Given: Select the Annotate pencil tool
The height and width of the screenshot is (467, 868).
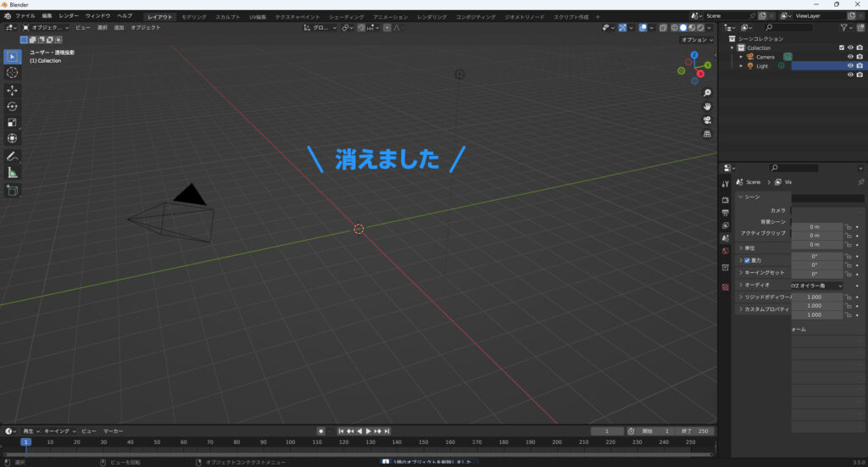Looking at the screenshot, I should [x=12, y=157].
